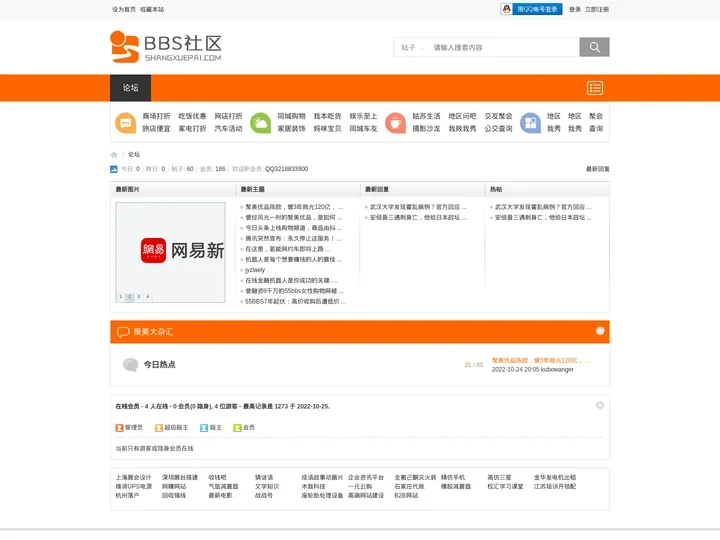Click the red coffee cup category icon
The width and height of the screenshot is (720, 540).
point(395,123)
